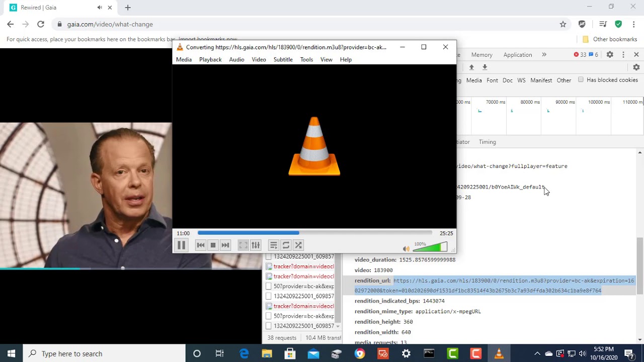Open VLC Playback menu
Image resolution: width=644 pixels, height=362 pixels.
click(x=210, y=59)
